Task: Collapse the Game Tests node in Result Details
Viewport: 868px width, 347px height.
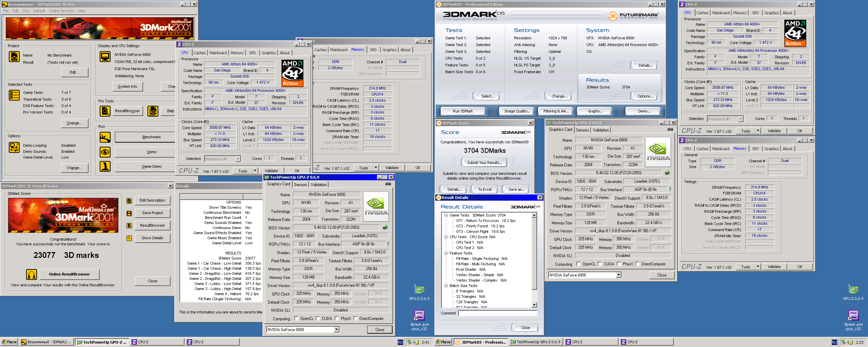Action: pyautogui.click(x=446, y=215)
